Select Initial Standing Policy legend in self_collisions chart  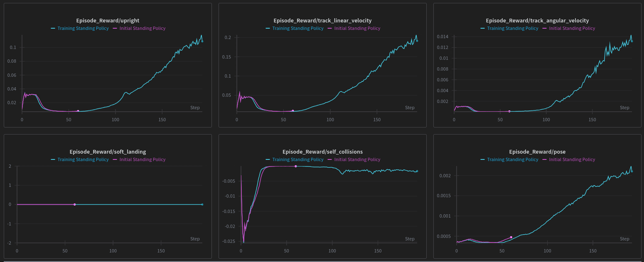(357, 160)
